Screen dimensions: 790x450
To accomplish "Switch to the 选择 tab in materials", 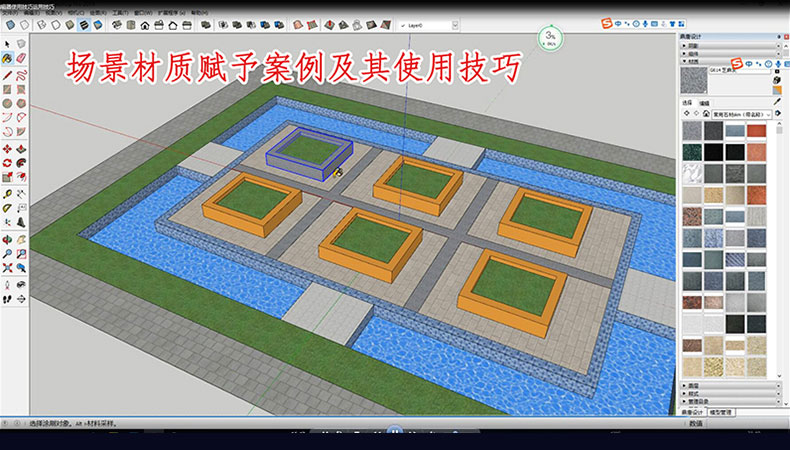I will point(688,102).
